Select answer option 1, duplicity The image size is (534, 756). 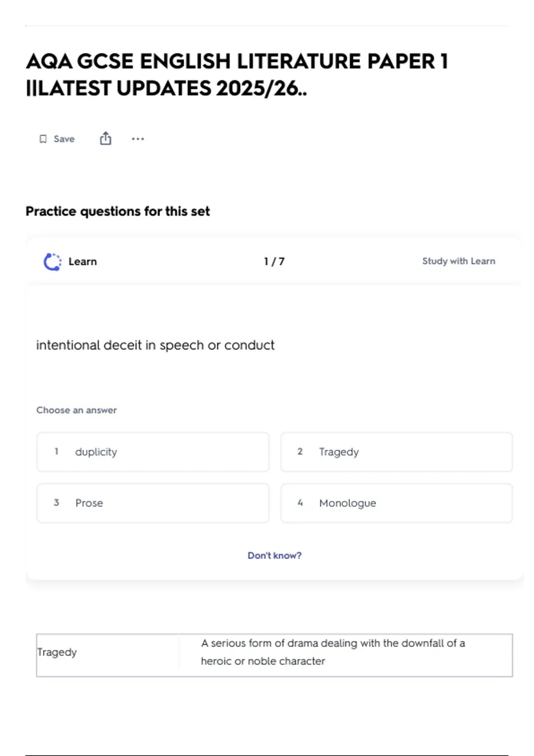point(153,452)
